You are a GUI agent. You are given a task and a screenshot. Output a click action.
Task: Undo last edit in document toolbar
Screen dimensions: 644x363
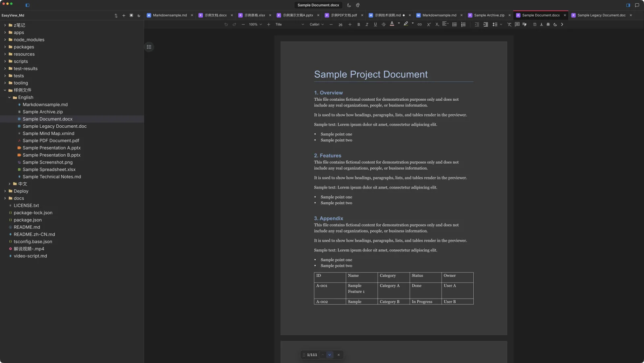click(226, 25)
